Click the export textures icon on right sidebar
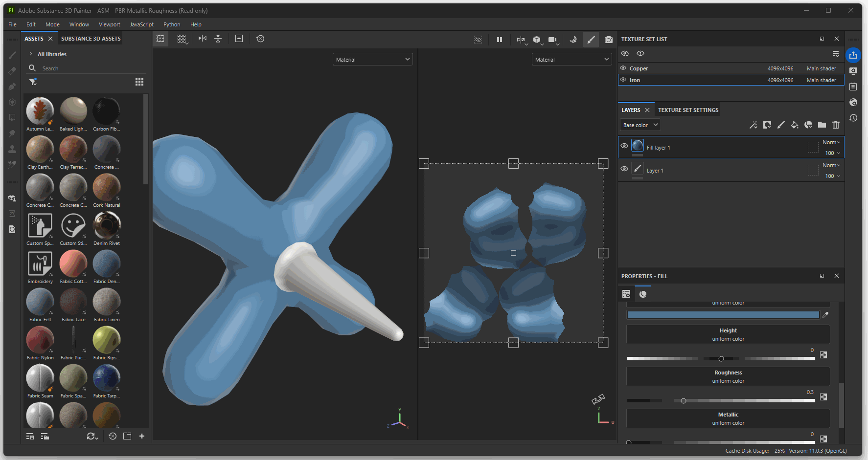Viewport: 868px width, 460px height. (853, 55)
